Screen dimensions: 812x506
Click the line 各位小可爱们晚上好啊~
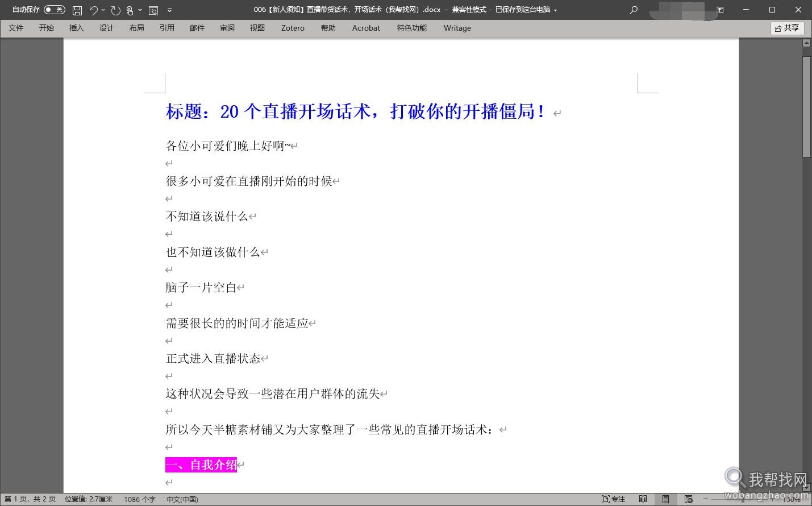228,146
